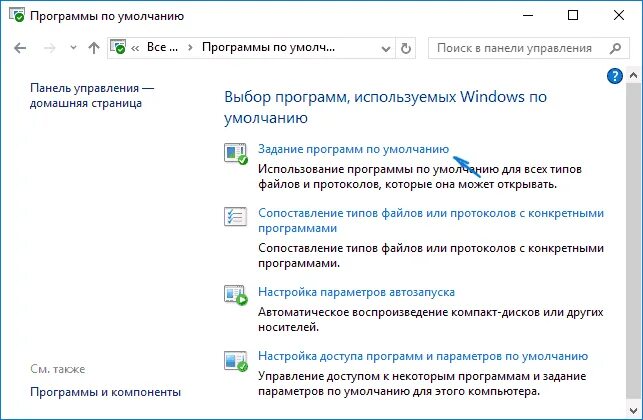Open 'Настройка доступа программ и параметров' link

click(x=423, y=356)
